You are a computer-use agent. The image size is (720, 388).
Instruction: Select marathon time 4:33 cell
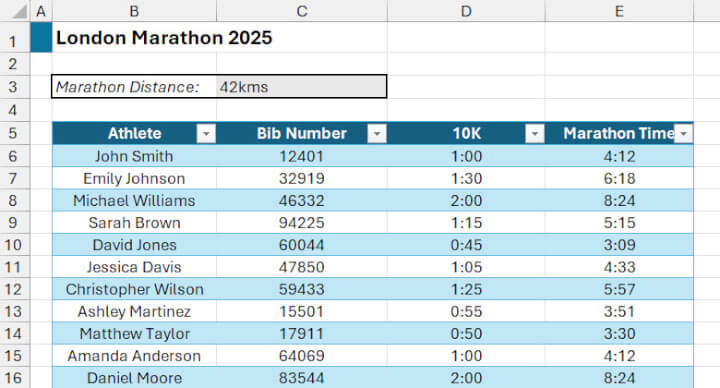point(619,267)
